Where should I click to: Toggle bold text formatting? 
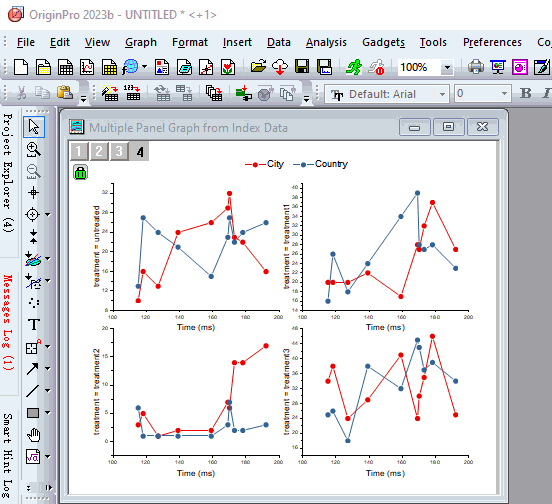526,93
